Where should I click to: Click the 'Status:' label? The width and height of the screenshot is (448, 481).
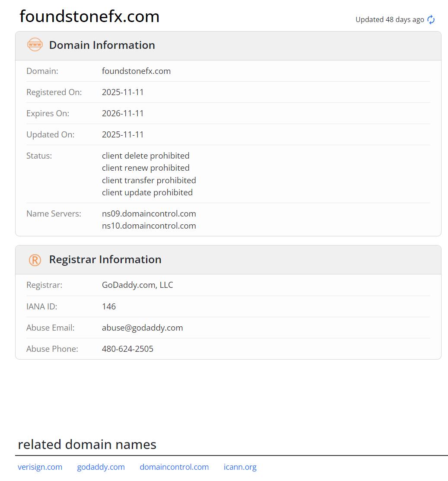click(x=39, y=156)
